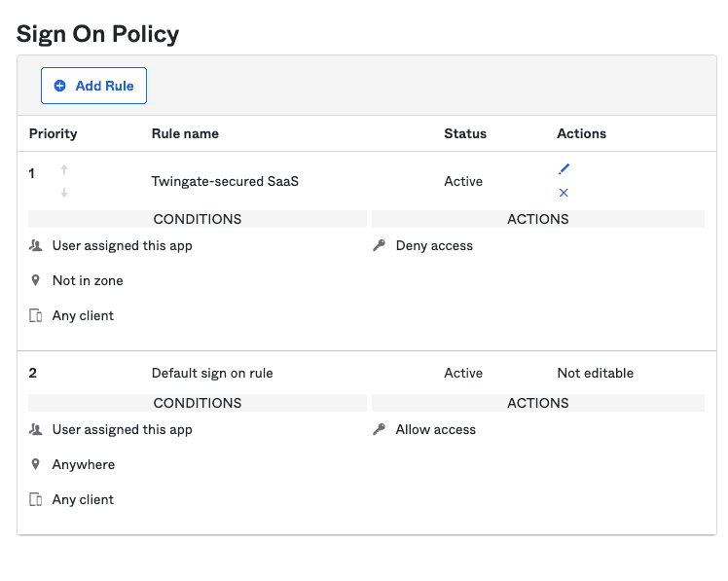Click the location pin beside Not in zone

tap(36, 280)
